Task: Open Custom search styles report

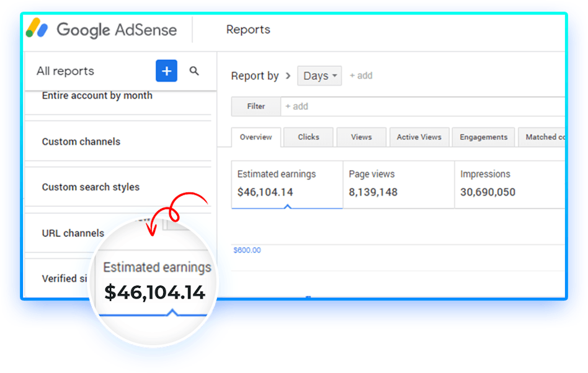Action: click(91, 187)
